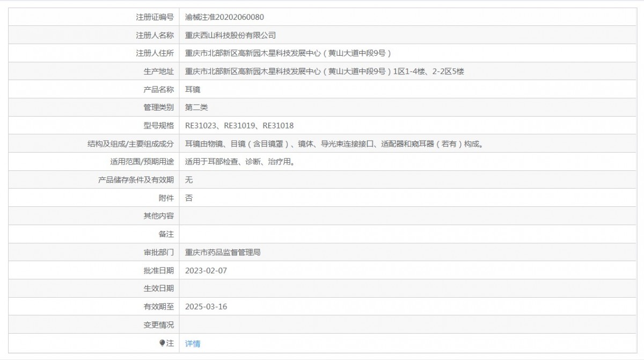Click the 附件 label
This screenshot has width=644, height=360.
click(x=166, y=198)
